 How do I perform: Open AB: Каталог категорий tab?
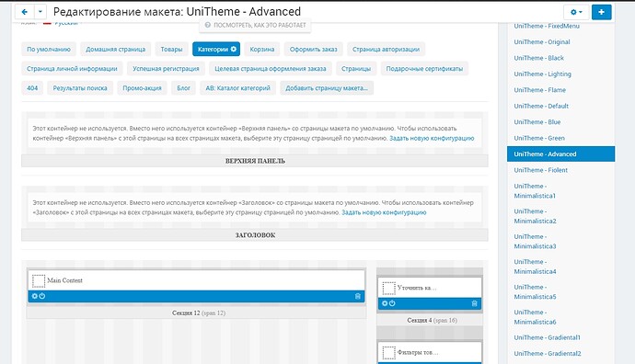point(238,88)
